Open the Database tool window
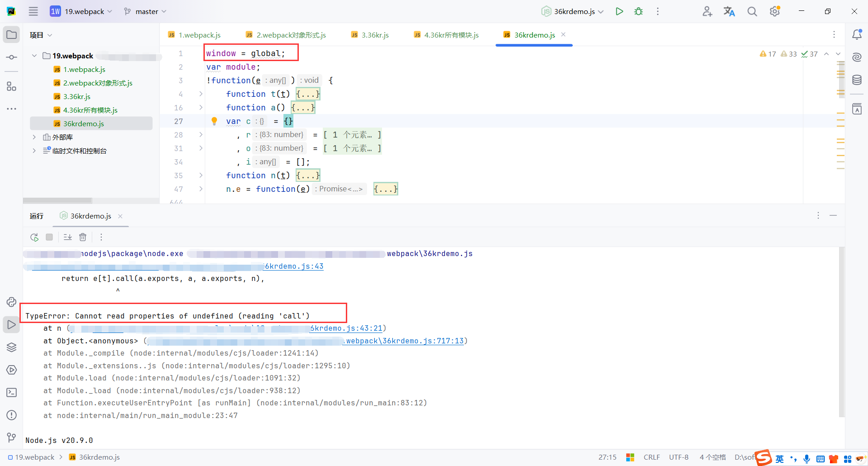Viewport: 868px width, 466px height. coord(857,80)
